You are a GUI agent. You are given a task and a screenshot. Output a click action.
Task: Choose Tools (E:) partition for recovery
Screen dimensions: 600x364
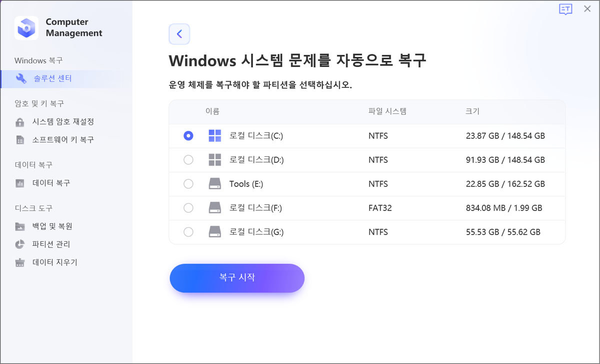click(188, 184)
